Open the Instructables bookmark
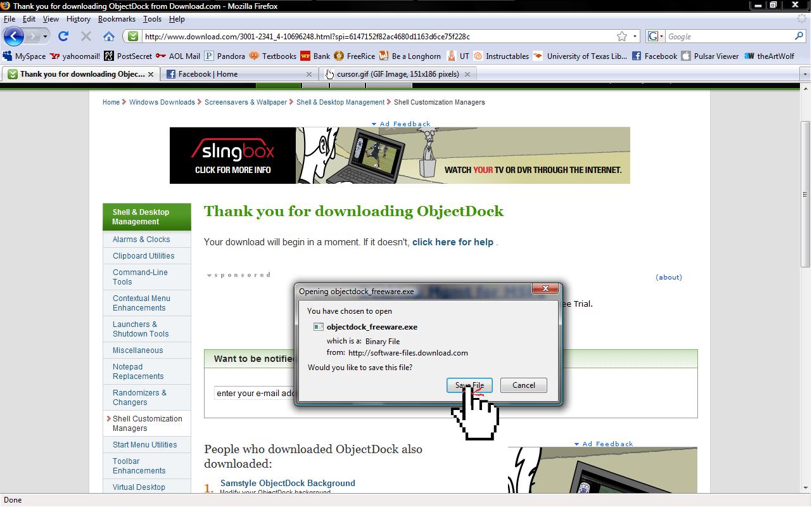Image resolution: width=812 pixels, height=507 pixels. (501, 56)
